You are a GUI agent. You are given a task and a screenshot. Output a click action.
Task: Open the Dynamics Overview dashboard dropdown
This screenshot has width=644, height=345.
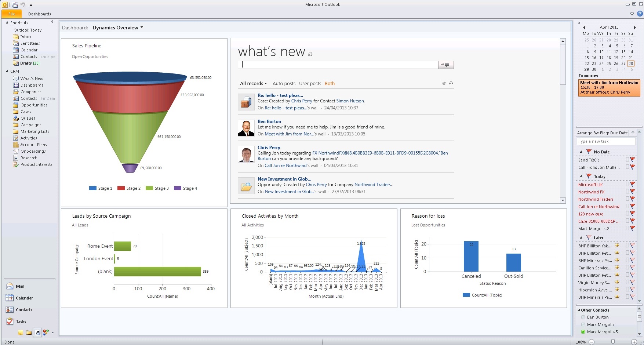(x=142, y=28)
